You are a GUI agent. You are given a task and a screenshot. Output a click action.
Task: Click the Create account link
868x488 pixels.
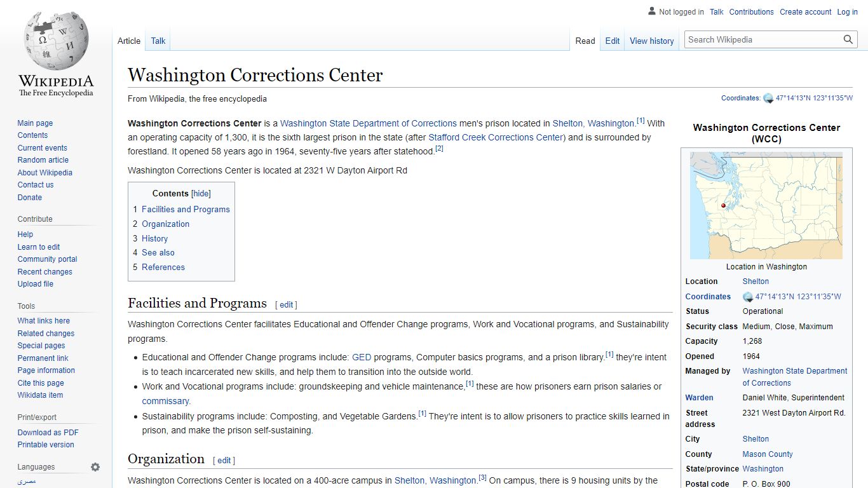[x=806, y=12]
